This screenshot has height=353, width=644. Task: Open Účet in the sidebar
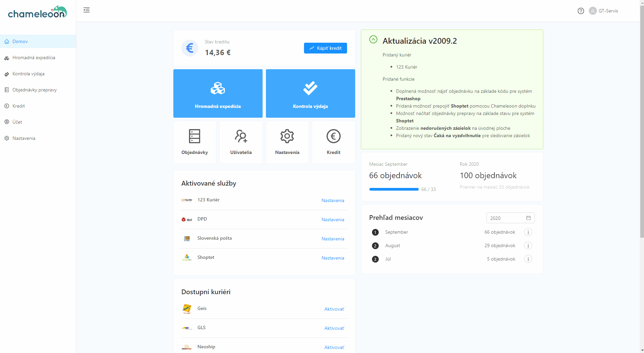(x=38, y=122)
